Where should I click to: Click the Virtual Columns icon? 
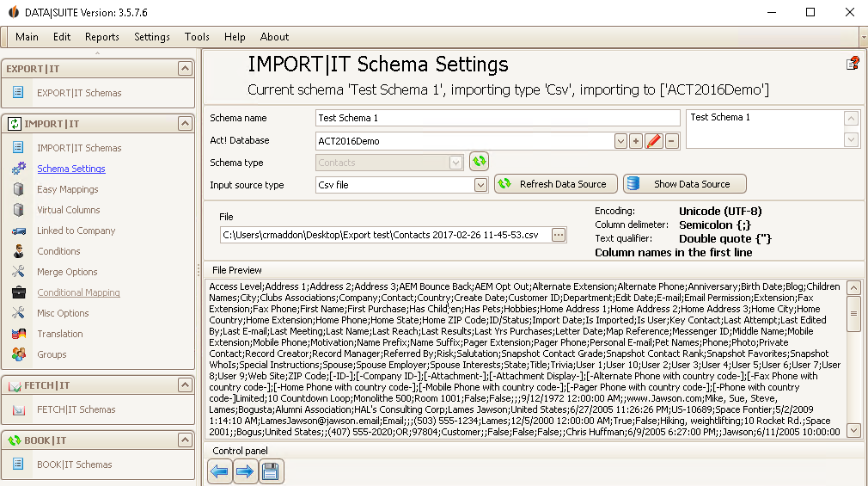[18, 210]
